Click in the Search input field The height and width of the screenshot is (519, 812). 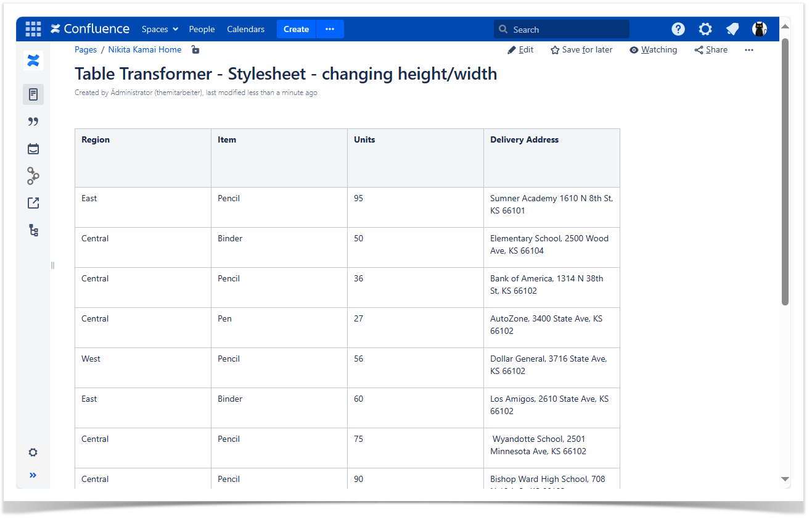(567, 29)
